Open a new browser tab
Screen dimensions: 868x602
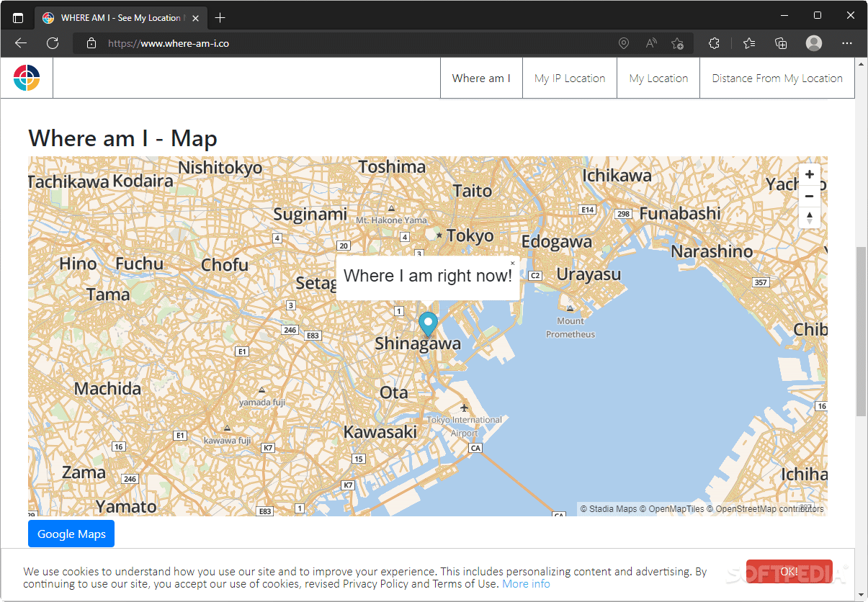pyautogui.click(x=220, y=18)
